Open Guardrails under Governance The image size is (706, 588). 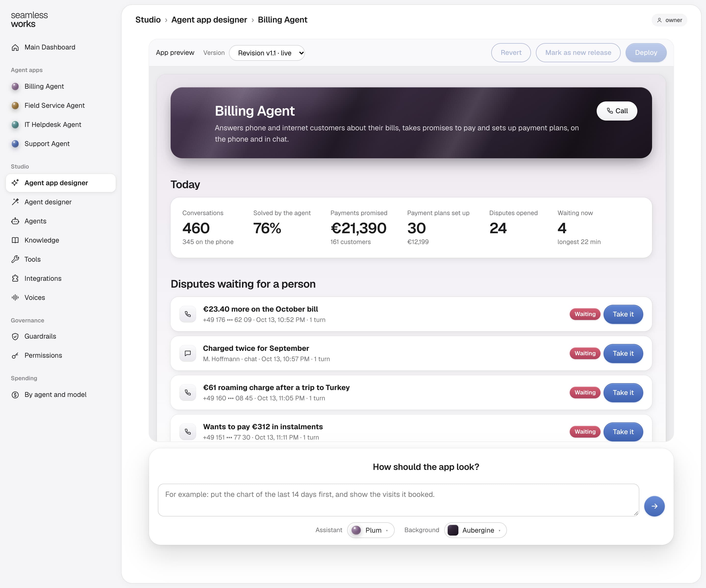tap(61, 336)
